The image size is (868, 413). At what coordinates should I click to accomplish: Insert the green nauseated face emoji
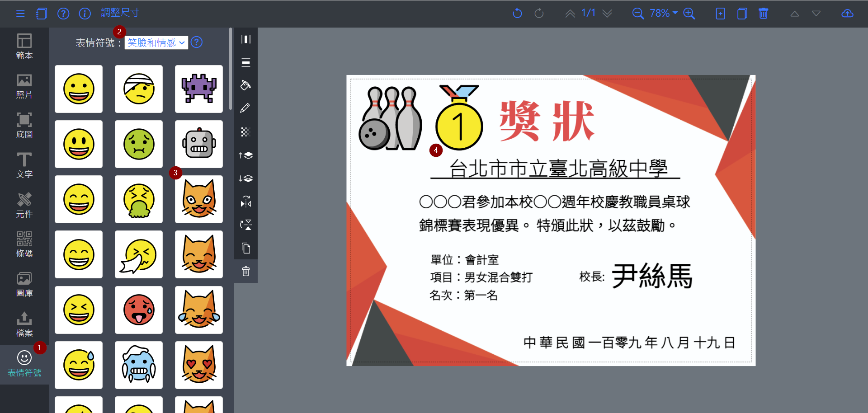(139, 144)
